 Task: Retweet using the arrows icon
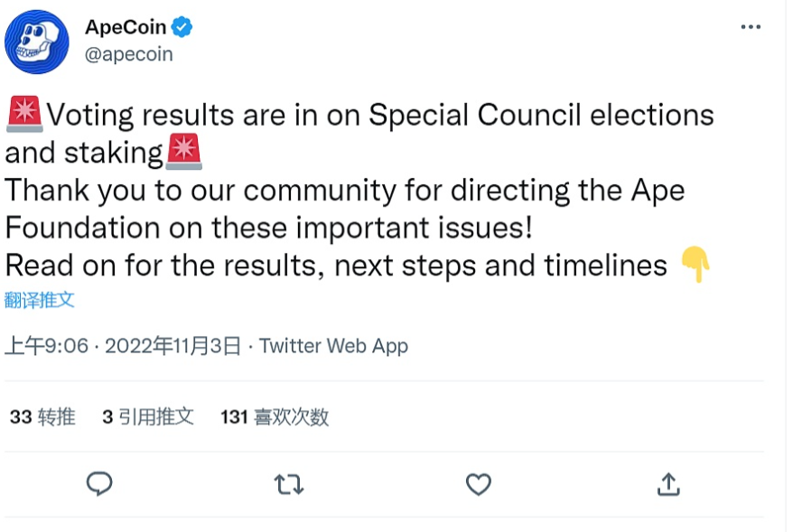(289, 485)
